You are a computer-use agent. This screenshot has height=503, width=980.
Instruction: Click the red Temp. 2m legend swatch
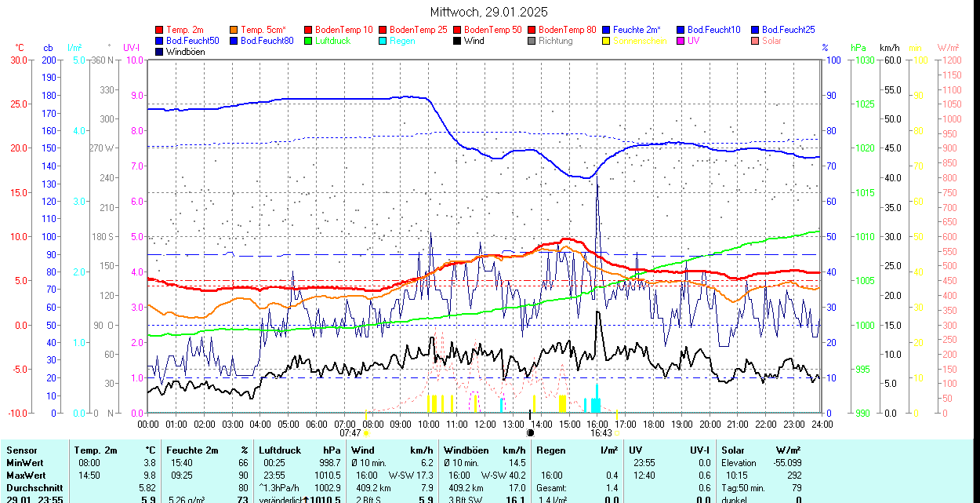pyautogui.click(x=160, y=30)
